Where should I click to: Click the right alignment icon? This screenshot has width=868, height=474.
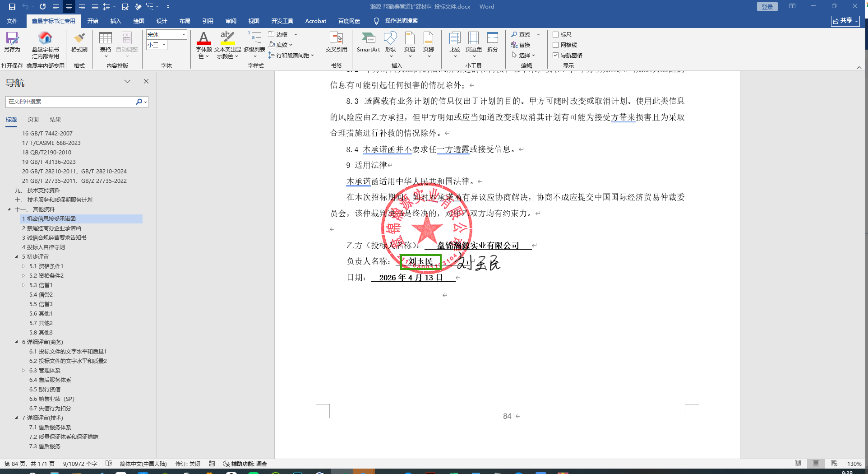82,7
